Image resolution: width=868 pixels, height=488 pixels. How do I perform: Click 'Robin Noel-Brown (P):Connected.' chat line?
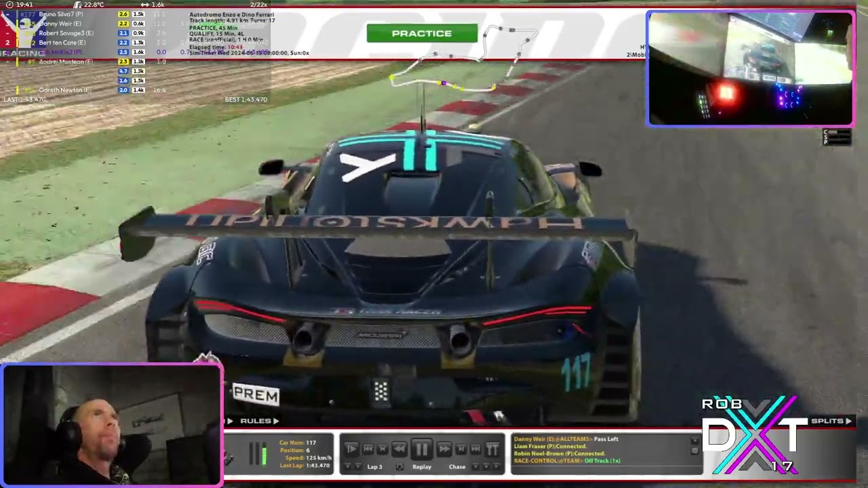point(559,453)
